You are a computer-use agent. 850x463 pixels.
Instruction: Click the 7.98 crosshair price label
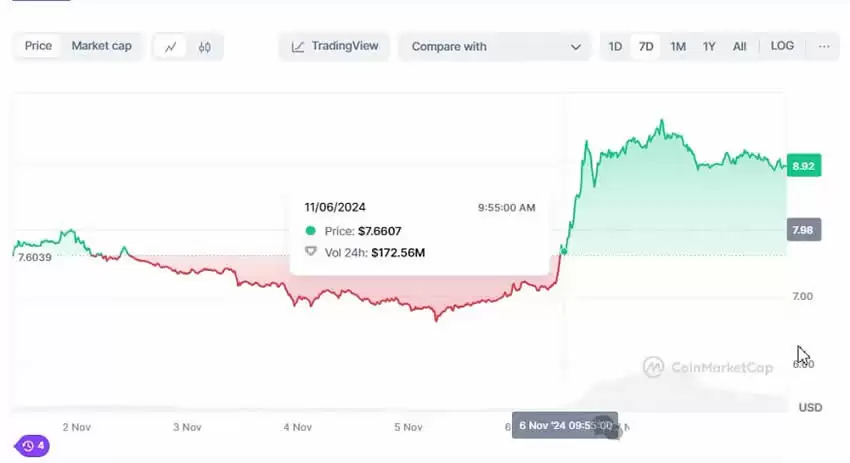[x=803, y=230]
